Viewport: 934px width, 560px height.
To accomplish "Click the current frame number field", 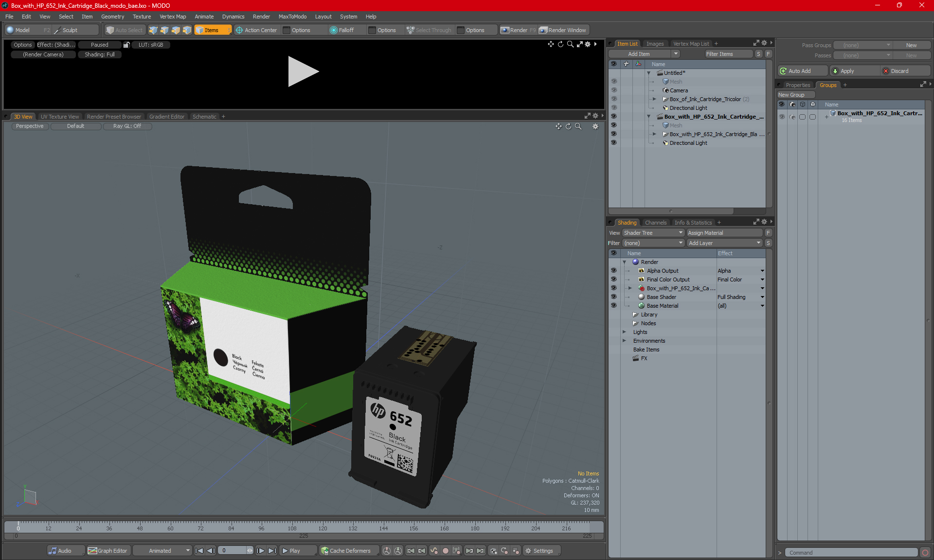I will tap(232, 551).
